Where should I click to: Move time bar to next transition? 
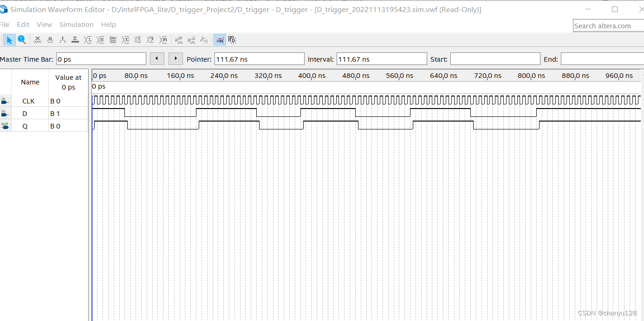coord(176,59)
